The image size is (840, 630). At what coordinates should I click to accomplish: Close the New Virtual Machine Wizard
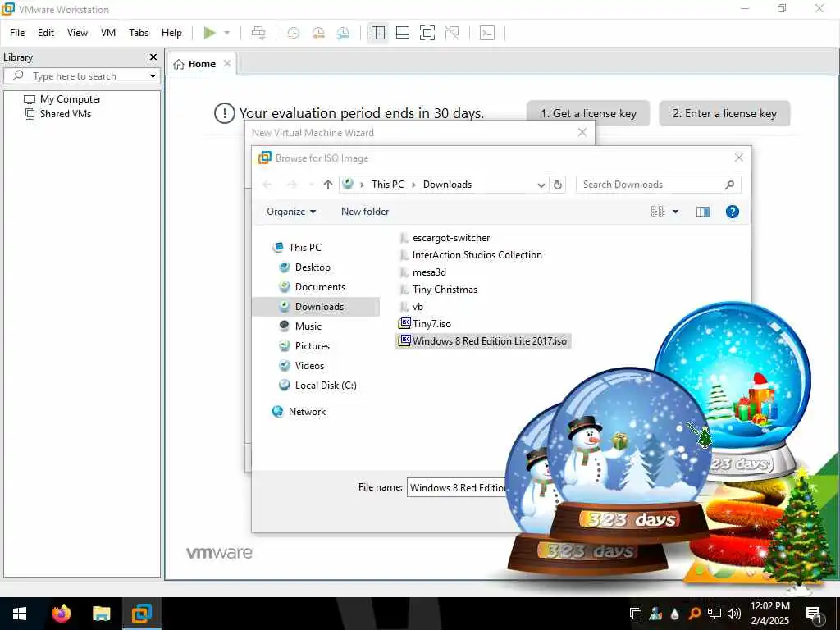tap(582, 132)
